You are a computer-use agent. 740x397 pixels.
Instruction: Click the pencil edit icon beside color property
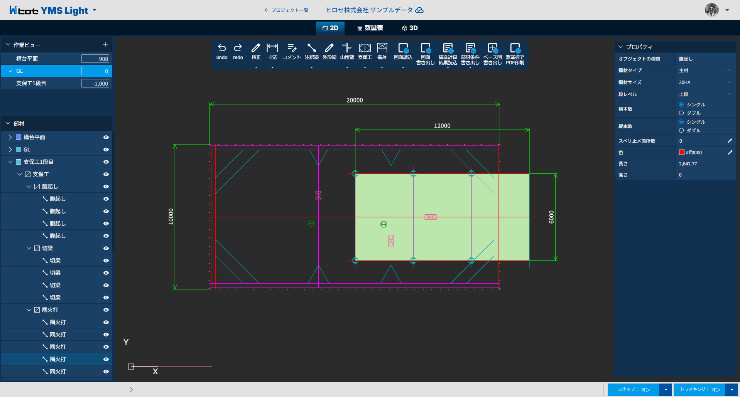point(730,152)
